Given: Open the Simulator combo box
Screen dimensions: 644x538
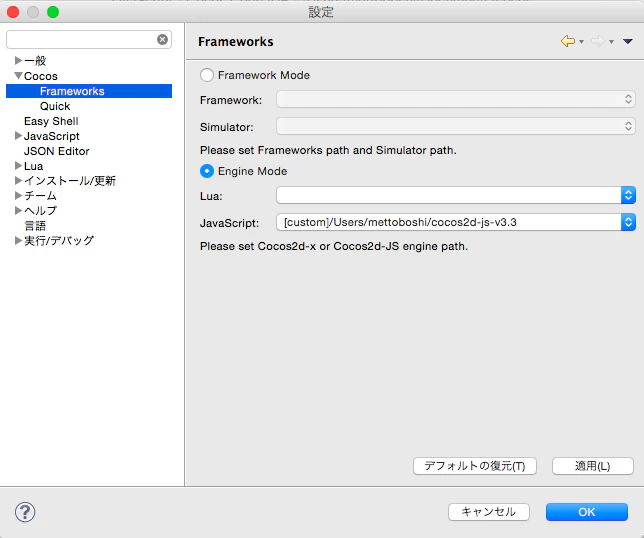Looking at the screenshot, I should point(455,126).
